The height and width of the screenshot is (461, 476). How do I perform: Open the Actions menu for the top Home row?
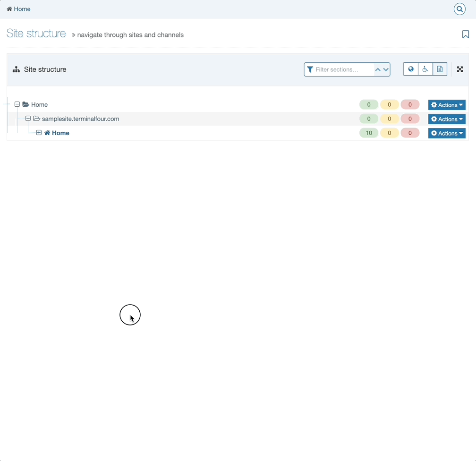(x=446, y=104)
